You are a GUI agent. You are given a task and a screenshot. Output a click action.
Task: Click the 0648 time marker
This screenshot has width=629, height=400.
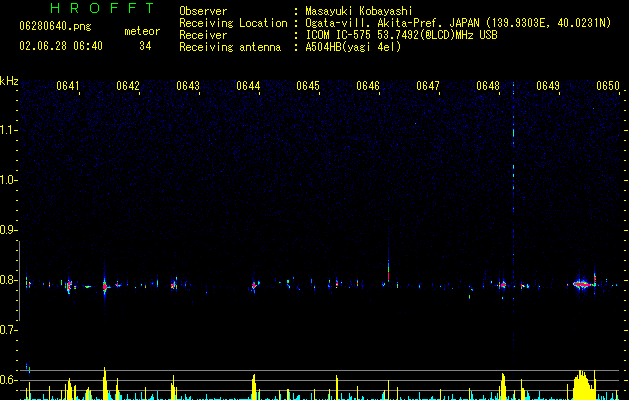pos(488,86)
